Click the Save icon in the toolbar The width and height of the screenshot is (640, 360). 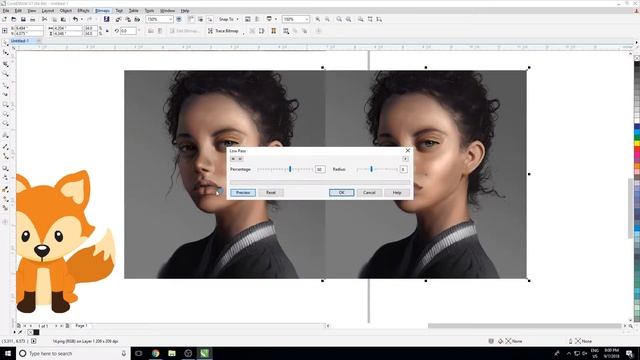(x=23, y=19)
